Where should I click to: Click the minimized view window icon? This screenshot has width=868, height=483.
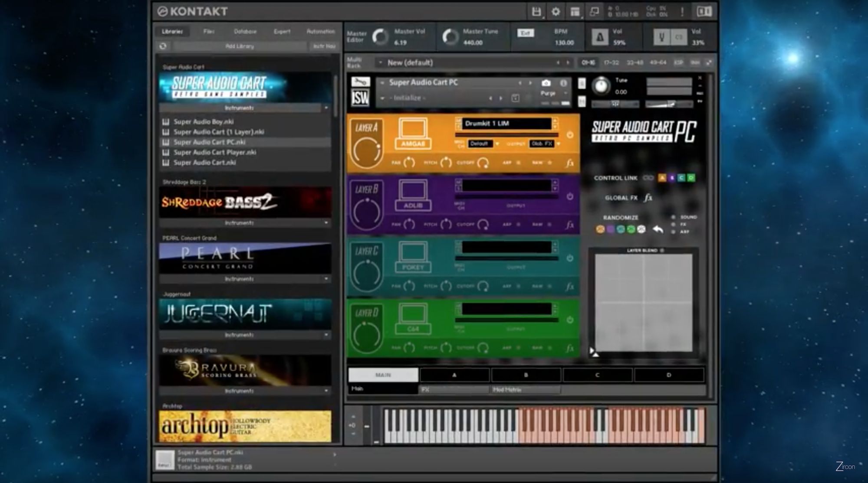tap(594, 12)
